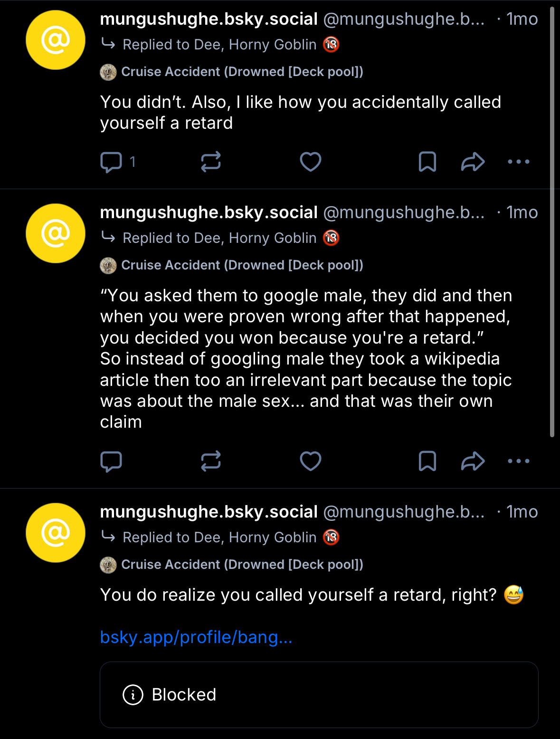The width and height of the screenshot is (560, 739).
Task: Repost the first post
Action: (x=211, y=162)
